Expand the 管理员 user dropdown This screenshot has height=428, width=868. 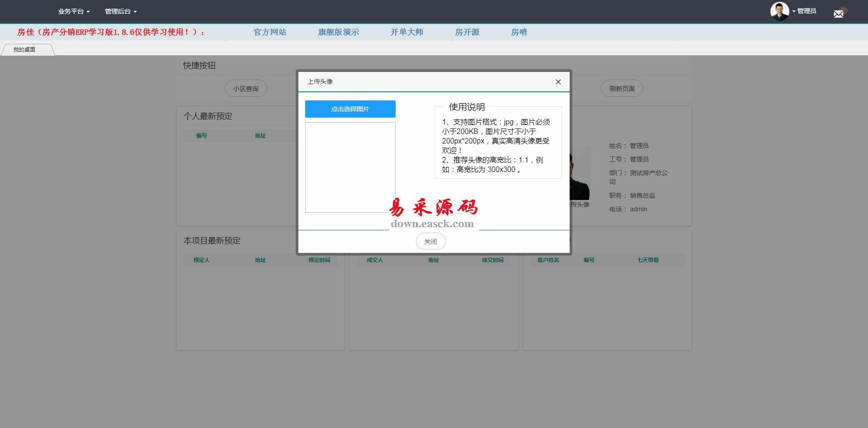[x=806, y=11]
